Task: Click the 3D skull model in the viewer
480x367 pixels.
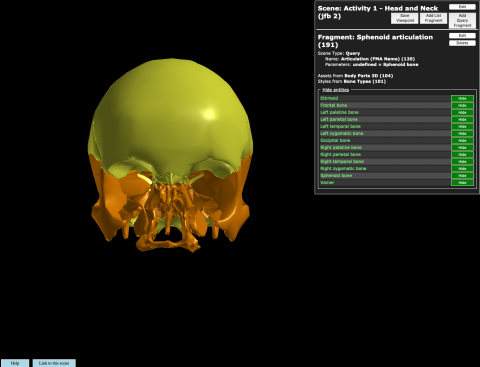Action: pos(170,155)
